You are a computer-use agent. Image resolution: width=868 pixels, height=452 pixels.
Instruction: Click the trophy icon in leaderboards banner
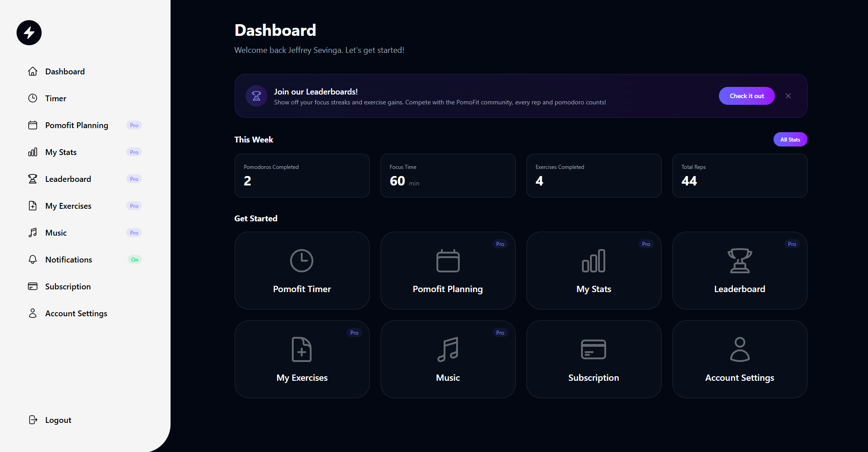257,96
